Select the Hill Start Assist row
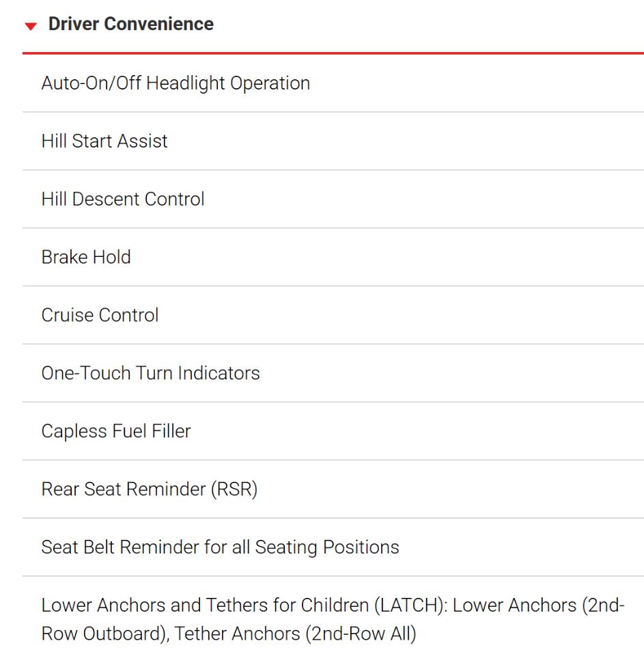The height and width of the screenshot is (656, 644). coord(333,141)
